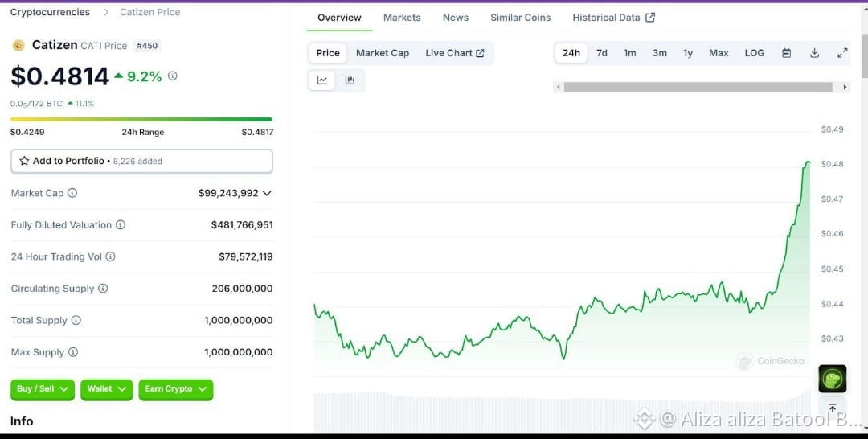Viewport: 868px width, 439px height.
Task: Click Add to Portfolio button
Action: click(141, 161)
